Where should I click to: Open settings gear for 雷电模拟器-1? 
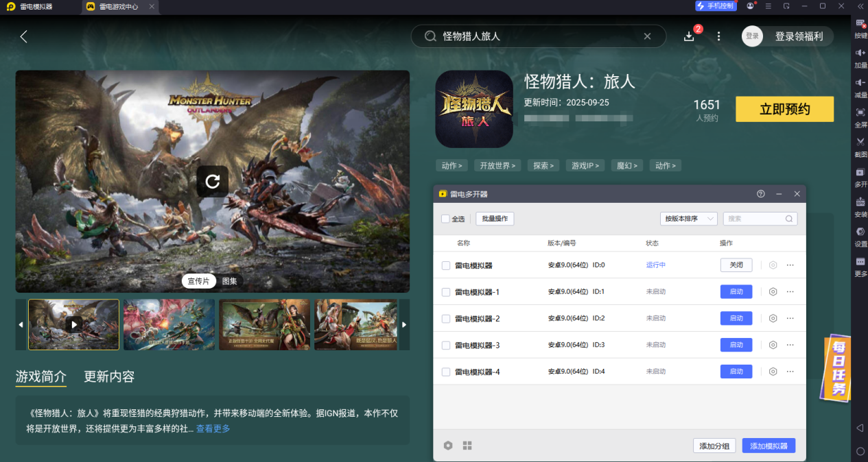(x=773, y=291)
